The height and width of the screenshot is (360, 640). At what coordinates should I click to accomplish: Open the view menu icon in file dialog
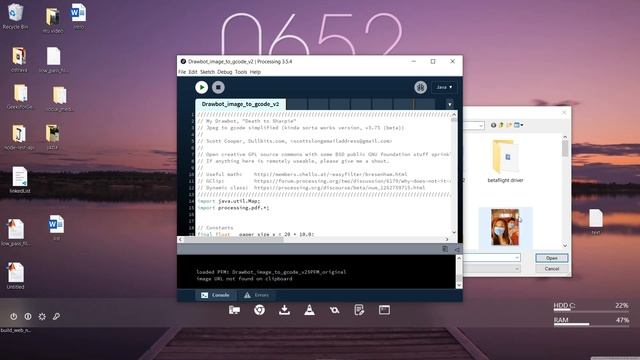tap(518, 125)
